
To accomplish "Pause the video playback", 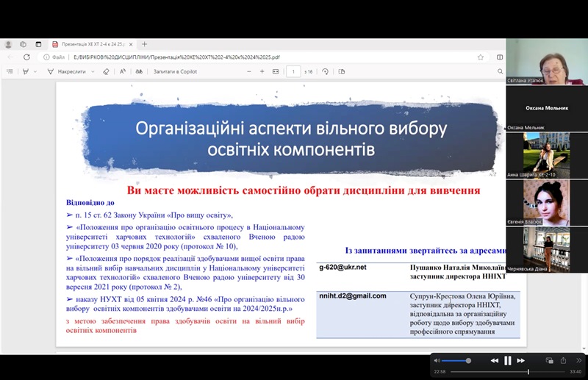I will [507, 360].
